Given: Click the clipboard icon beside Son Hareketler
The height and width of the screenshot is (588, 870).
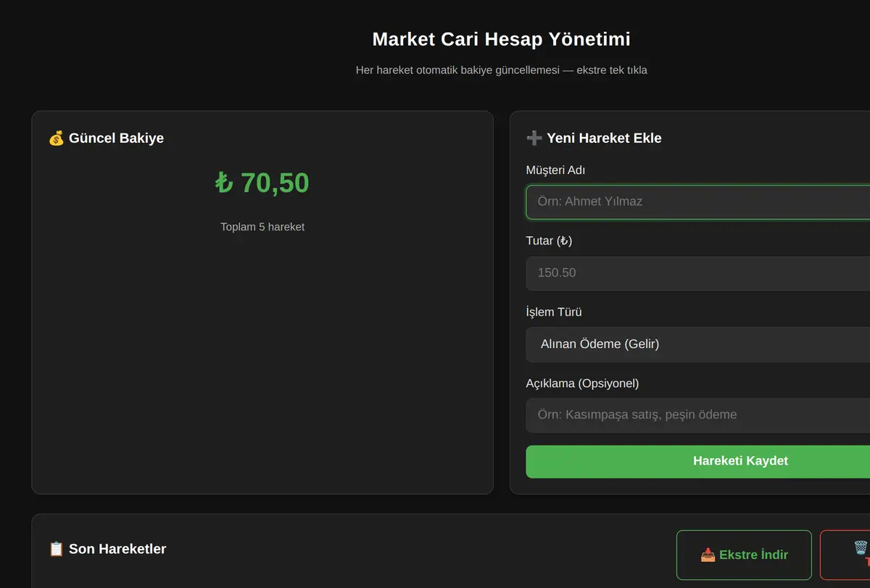Looking at the screenshot, I should 56,549.
